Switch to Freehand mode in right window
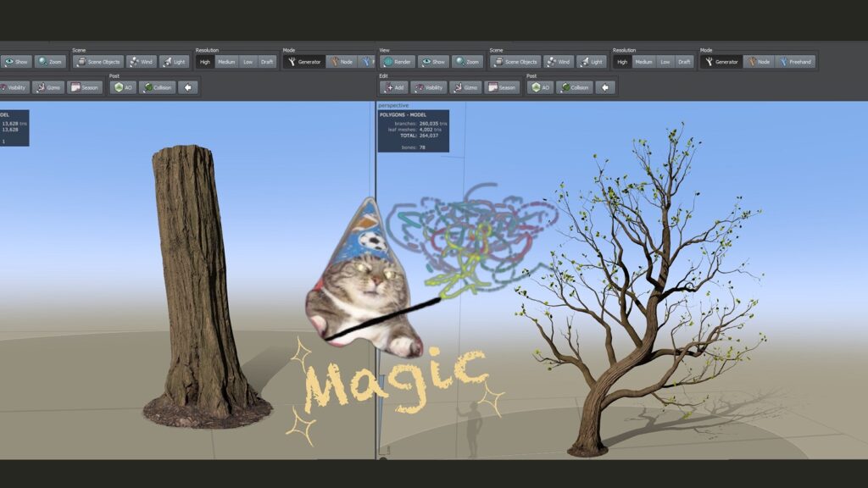 point(795,62)
